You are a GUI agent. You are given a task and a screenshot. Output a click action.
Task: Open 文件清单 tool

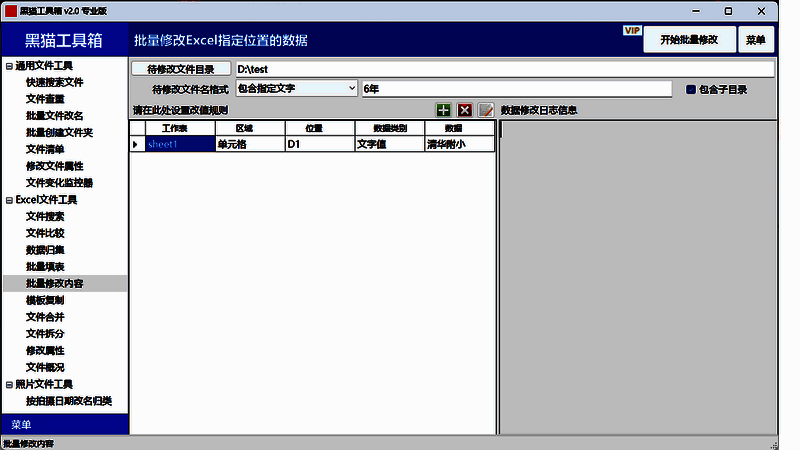pyautogui.click(x=45, y=149)
